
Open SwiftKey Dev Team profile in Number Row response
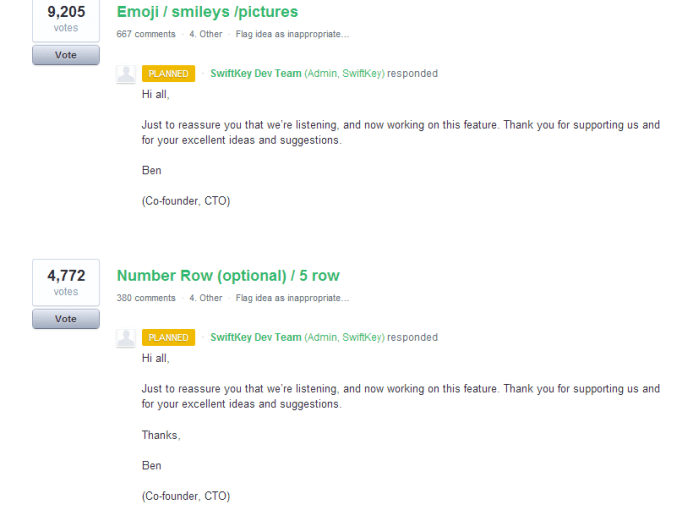coord(255,338)
